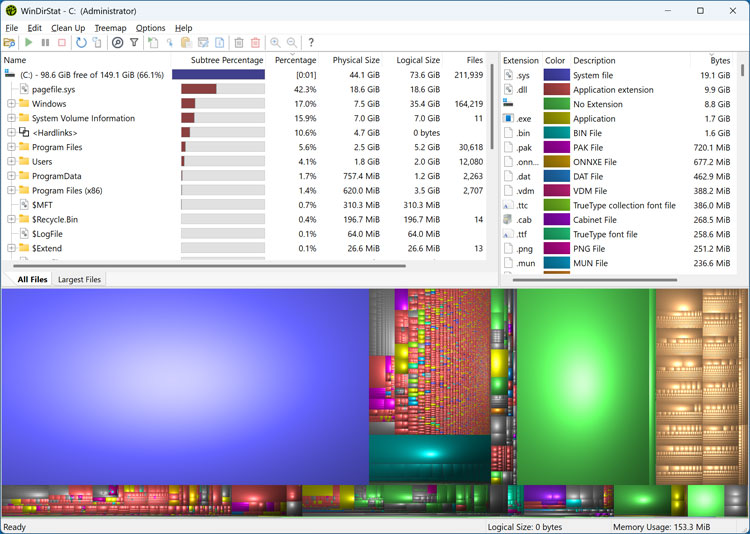Click the large green treemap block
The height and width of the screenshot is (534, 750).
[x=583, y=387]
